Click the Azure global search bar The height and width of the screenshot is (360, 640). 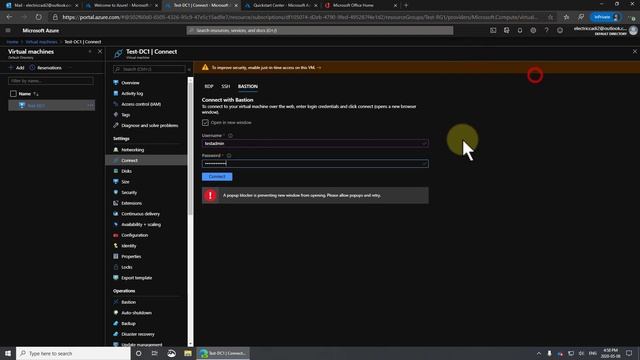tap(320, 31)
